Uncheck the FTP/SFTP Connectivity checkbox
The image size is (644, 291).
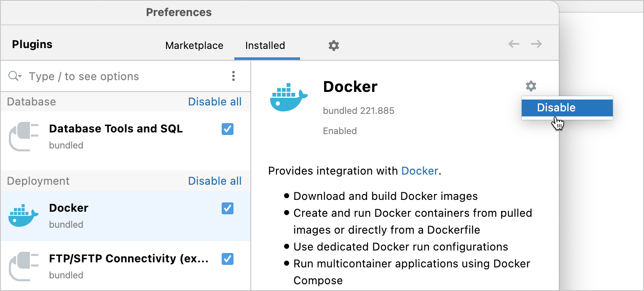click(x=227, y=259)
